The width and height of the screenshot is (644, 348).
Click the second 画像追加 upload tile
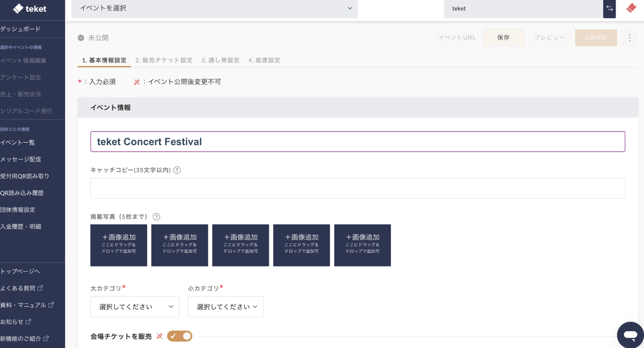179,245
